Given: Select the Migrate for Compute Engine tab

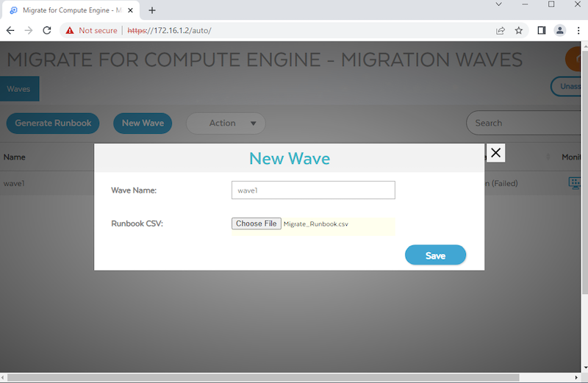Looking at the screenshot, I should pyautogui.click(x=71, y=10).
